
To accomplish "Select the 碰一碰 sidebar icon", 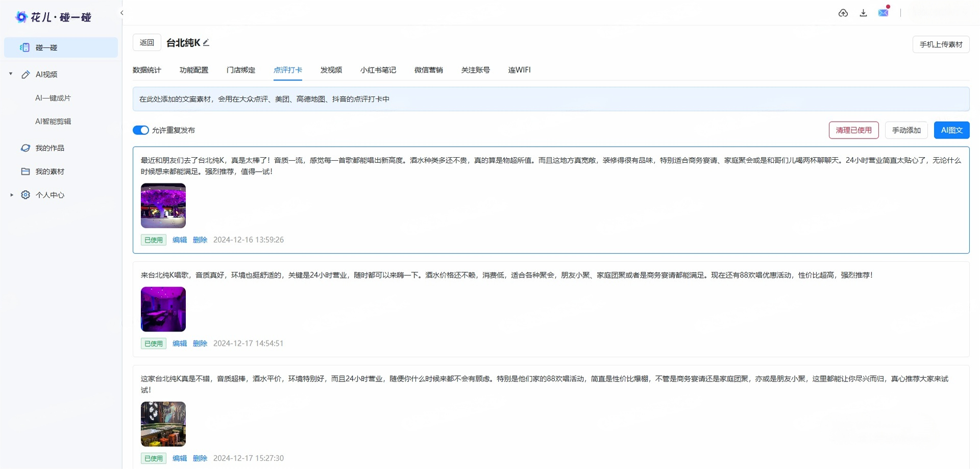I will tap(24, 47).
